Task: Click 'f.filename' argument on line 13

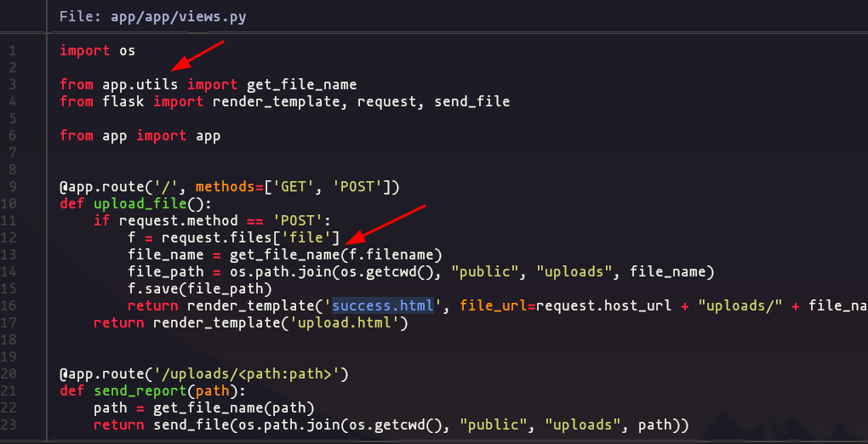Action: tap(391, 255)
